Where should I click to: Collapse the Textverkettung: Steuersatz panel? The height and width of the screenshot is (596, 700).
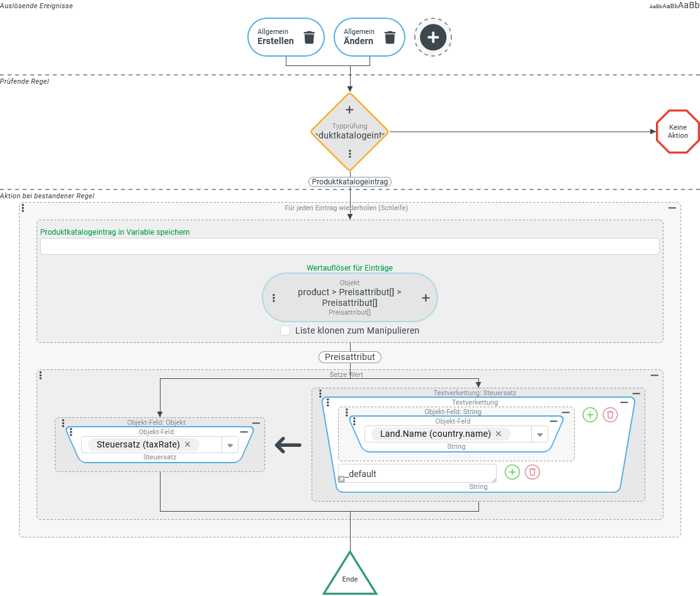point(636,393)
